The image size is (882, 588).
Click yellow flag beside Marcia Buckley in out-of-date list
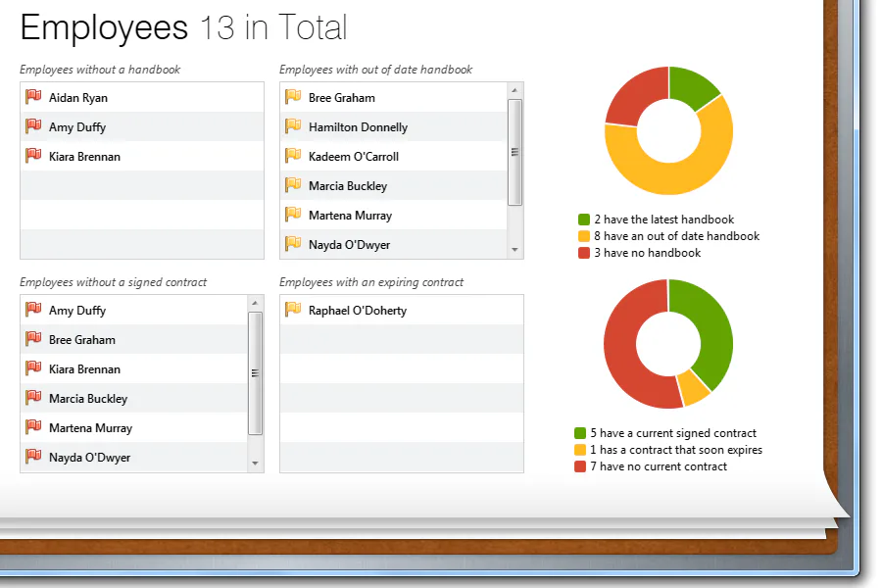pos(293,184)
